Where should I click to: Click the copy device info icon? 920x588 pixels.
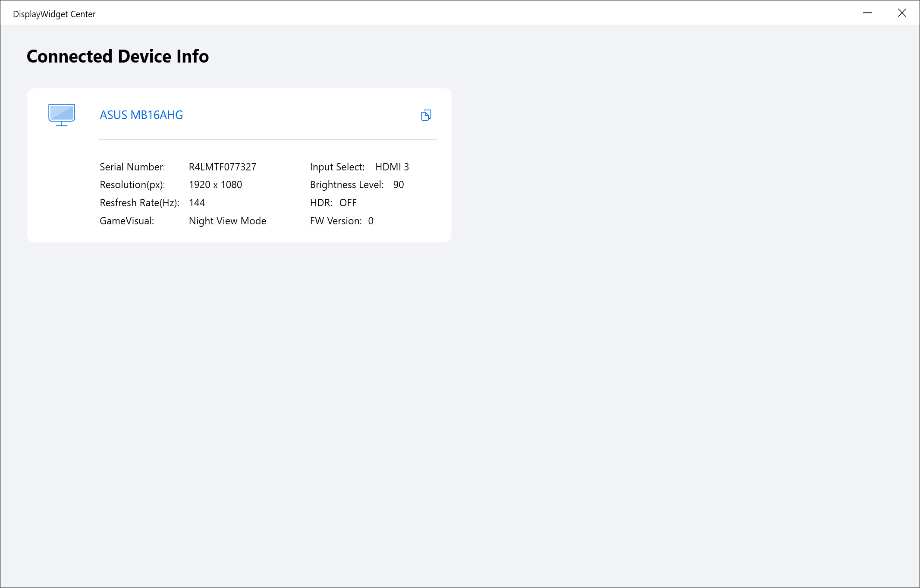[426, 115]
